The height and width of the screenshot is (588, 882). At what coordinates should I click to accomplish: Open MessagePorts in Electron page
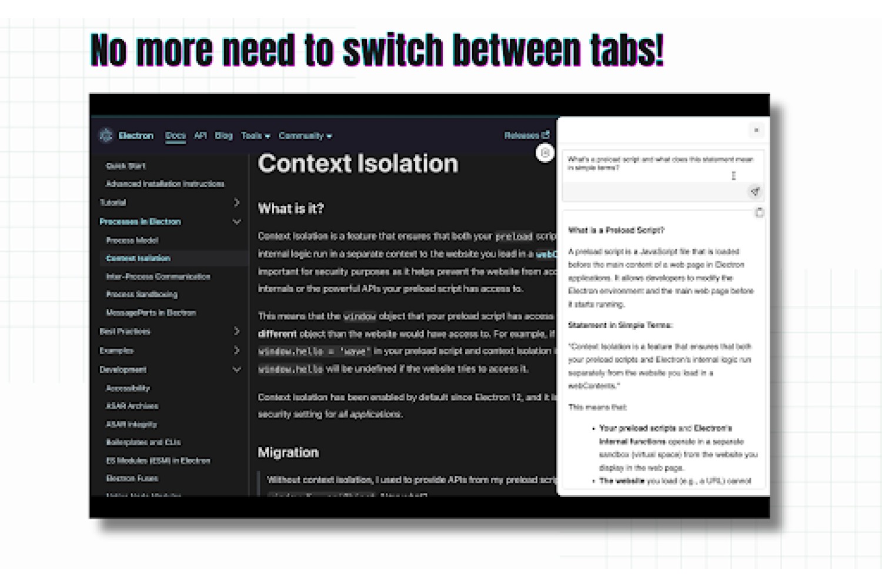[x=151, y=313]
